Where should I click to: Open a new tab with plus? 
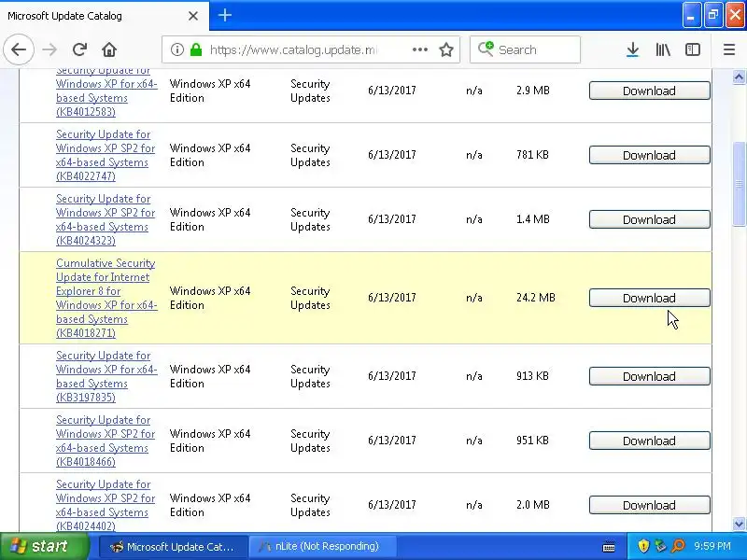[225, 15]
